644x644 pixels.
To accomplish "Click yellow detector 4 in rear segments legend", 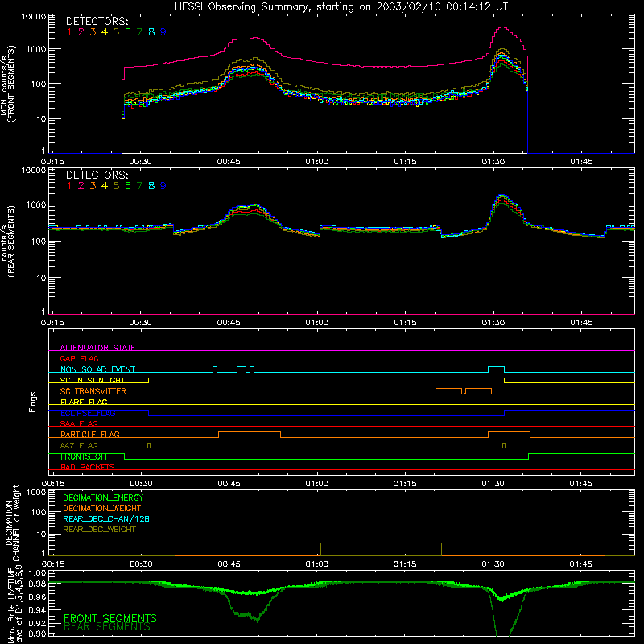I will 105,186.
